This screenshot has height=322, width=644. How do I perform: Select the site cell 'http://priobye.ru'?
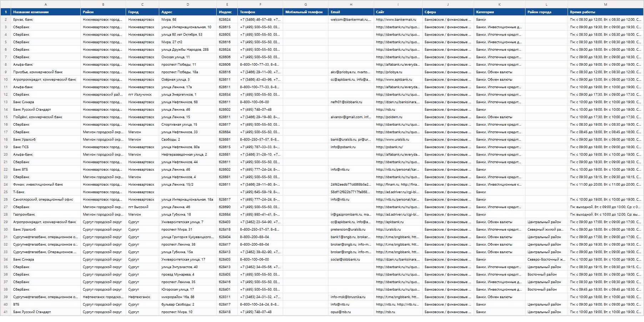(398, 72)
